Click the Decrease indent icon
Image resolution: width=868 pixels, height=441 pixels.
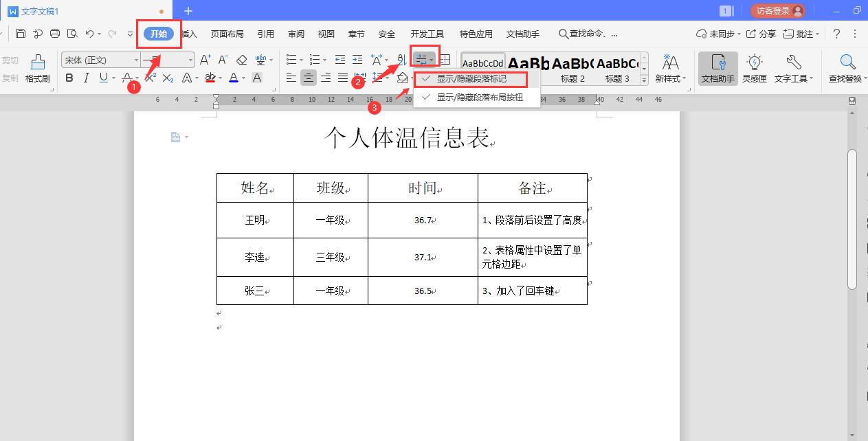340,60
